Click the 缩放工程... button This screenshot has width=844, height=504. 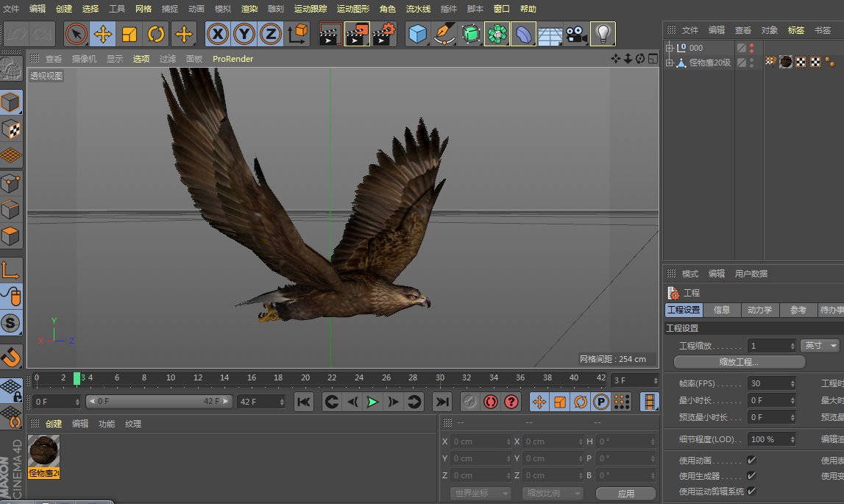click(739, 362)
